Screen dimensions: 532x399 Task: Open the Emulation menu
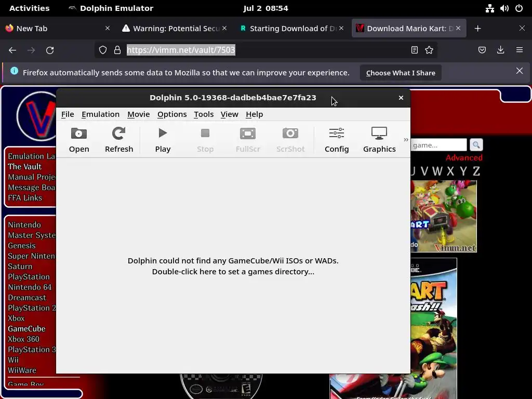[x=100, y=114]
